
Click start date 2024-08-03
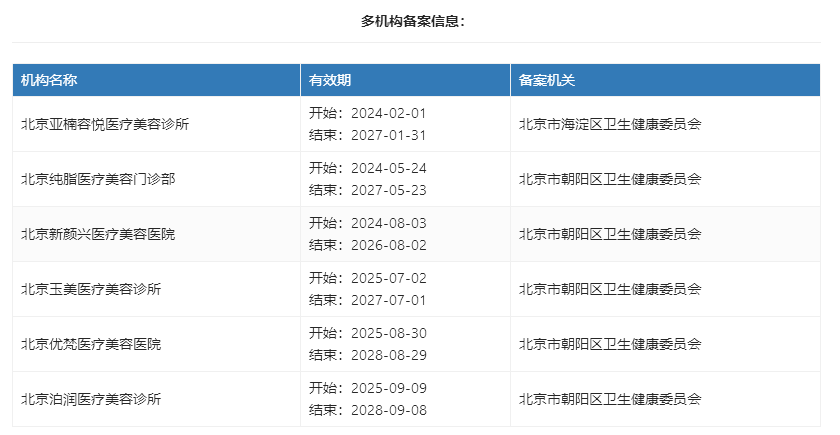coord(388,223)
